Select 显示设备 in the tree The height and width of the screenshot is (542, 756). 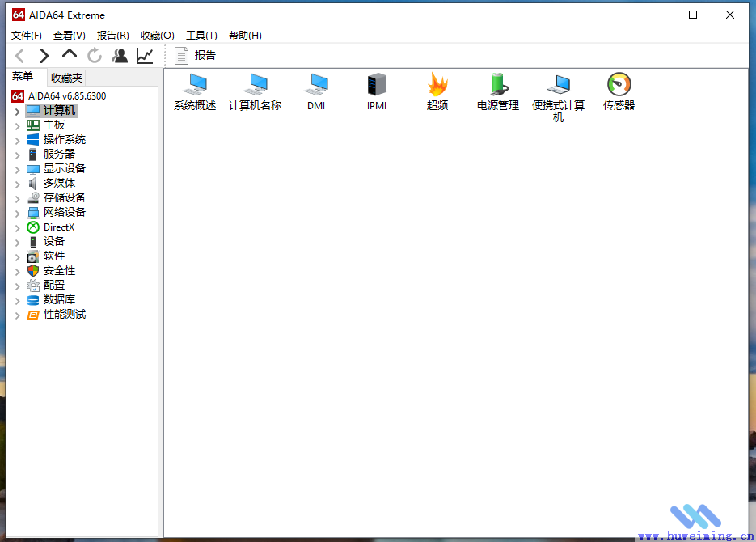[x=57, y=168]
